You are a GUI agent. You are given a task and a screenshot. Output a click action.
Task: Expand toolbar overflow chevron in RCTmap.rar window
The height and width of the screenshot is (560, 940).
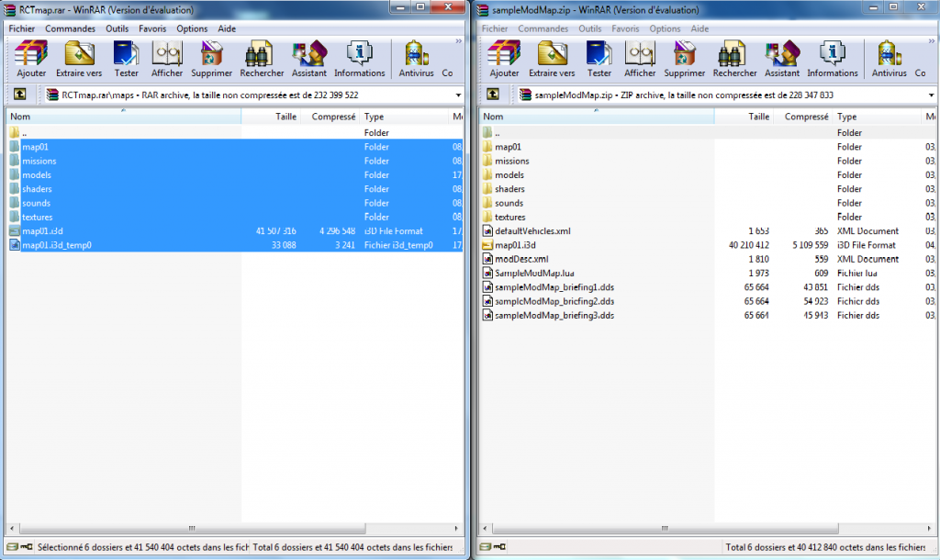point(459,41)
